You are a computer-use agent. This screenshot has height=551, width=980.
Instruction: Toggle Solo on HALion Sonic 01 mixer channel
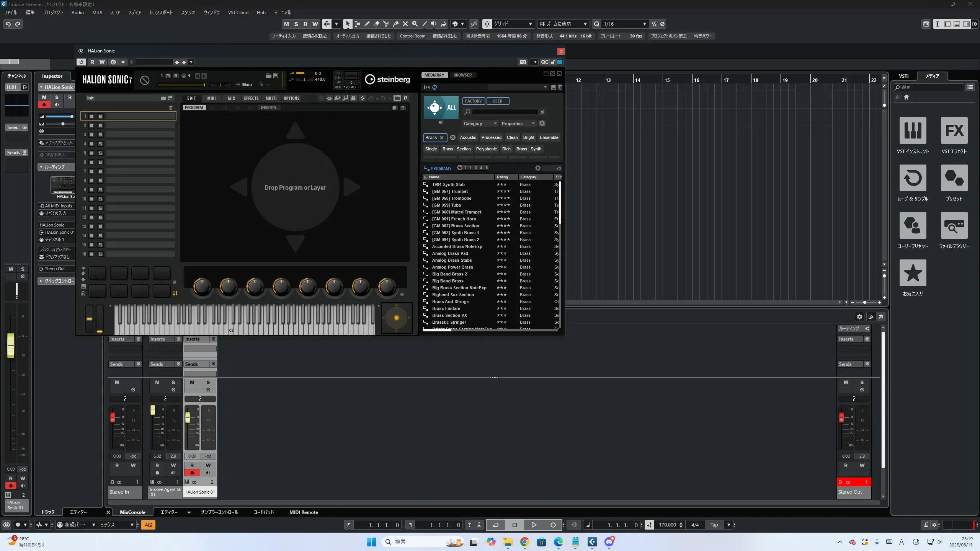208,382
